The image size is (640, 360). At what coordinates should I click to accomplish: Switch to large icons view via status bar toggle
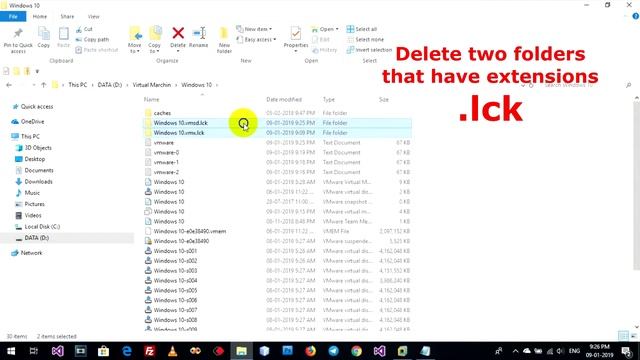tap(633, 336)
